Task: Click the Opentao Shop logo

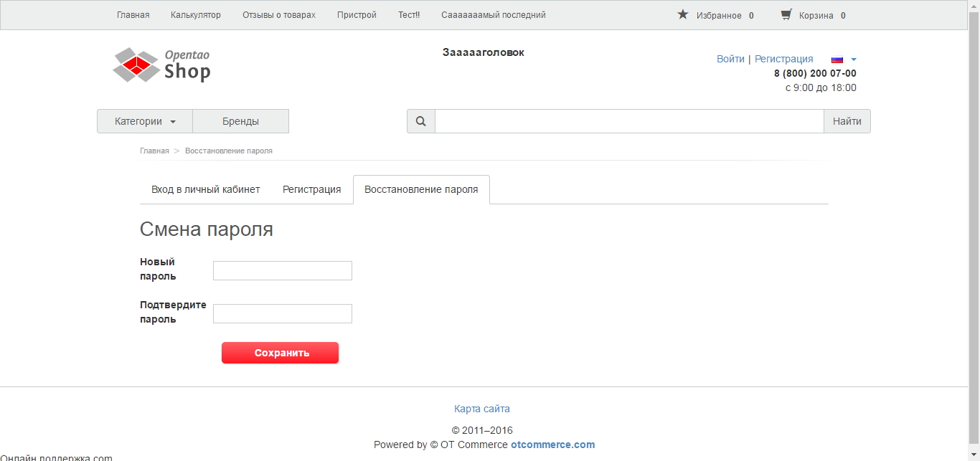Action: [161, 65]
